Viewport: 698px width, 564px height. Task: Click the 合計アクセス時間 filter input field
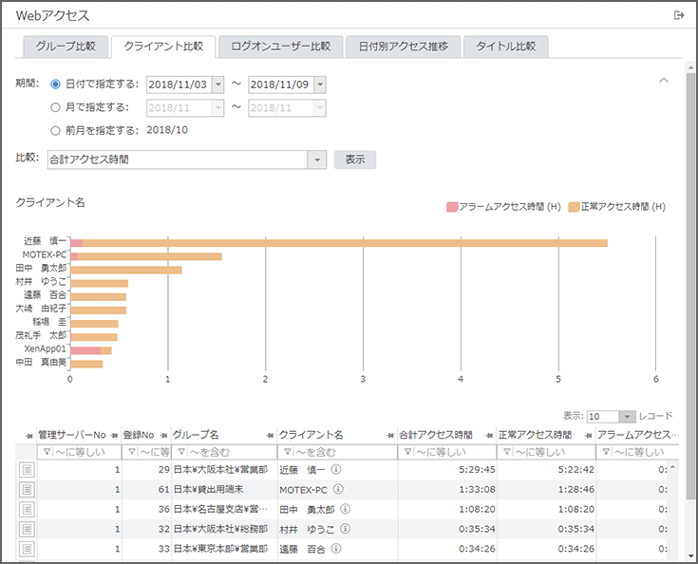(447, 452)
